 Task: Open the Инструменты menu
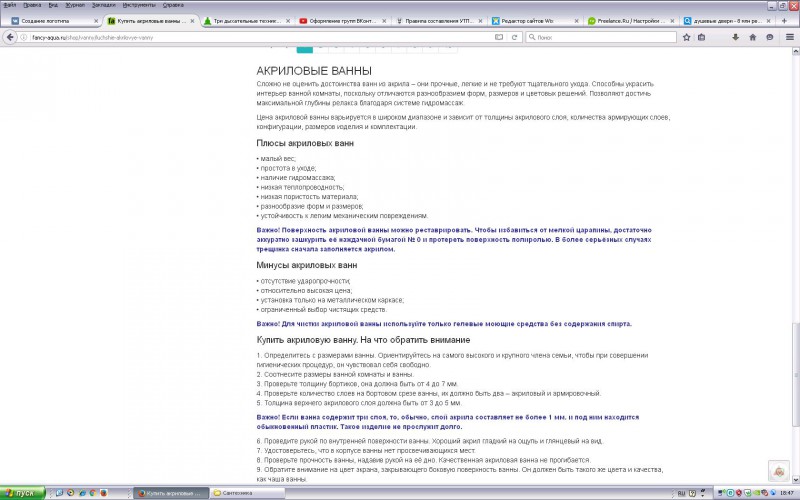click(x=139, y=5)
